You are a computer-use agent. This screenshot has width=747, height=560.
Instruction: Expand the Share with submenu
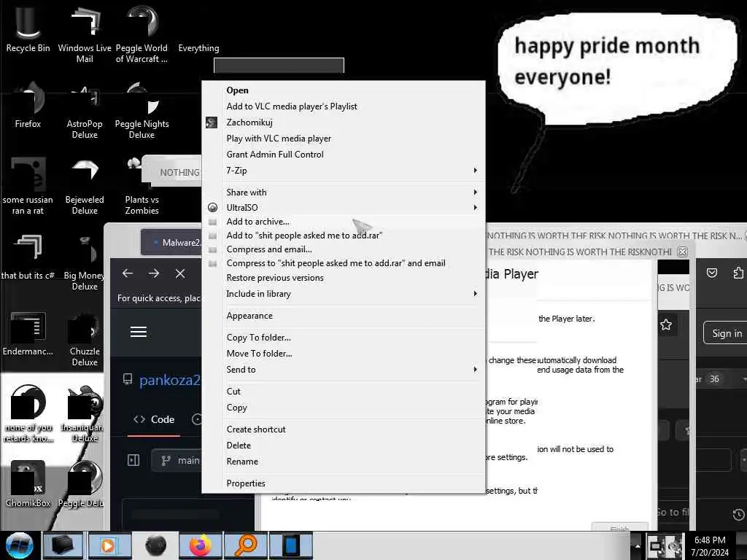343,192
